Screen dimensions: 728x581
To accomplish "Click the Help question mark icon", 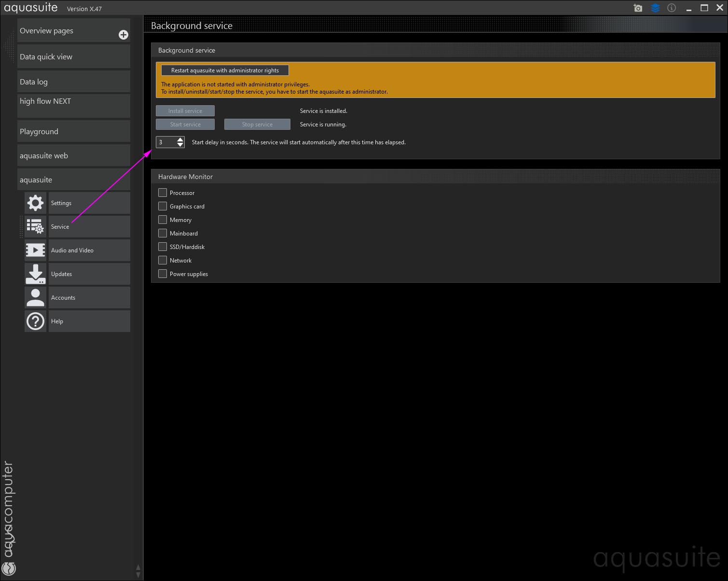I will tap(35, 321).
